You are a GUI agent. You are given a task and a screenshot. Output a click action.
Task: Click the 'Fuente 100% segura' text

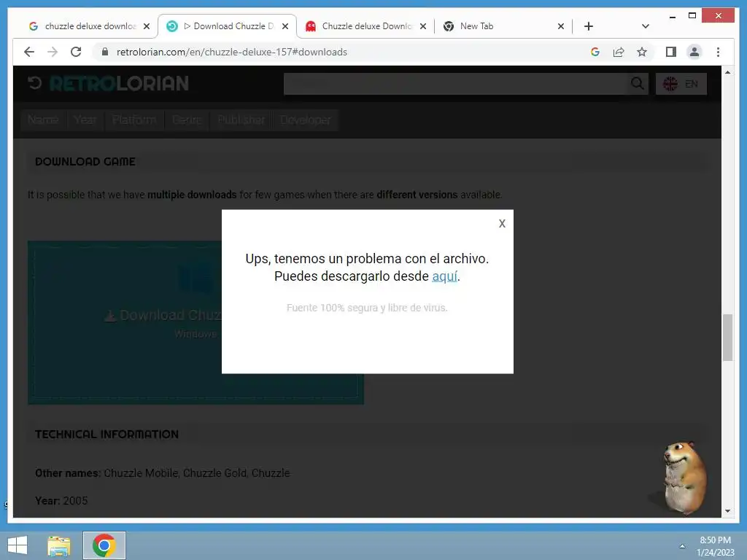(x=367, y=308)
